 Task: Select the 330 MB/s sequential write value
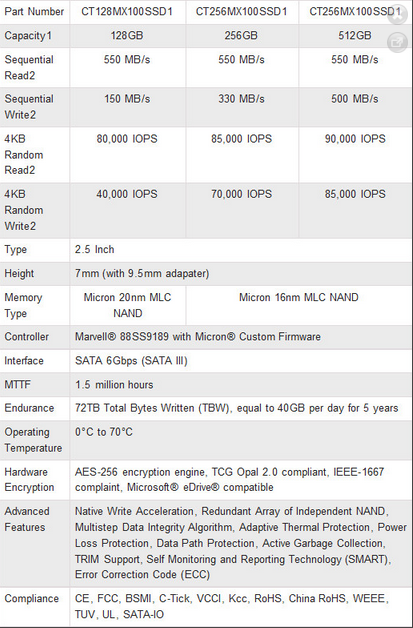241,99
